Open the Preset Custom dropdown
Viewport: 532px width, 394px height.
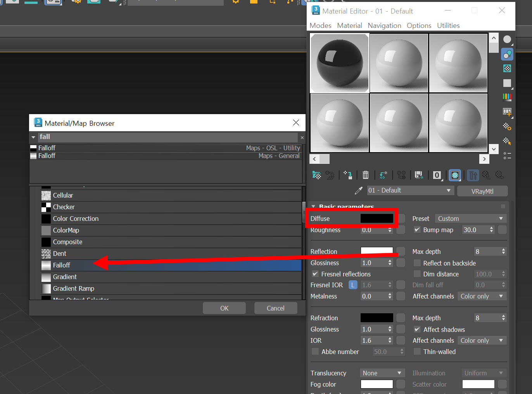coord(471,219)
